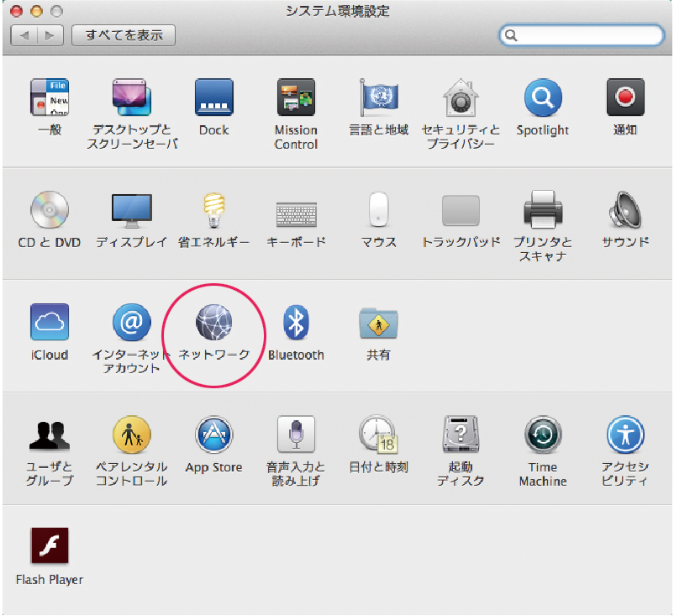Click the すべてを表示 button
Screen dimensions: 674x616
(124, 34)
